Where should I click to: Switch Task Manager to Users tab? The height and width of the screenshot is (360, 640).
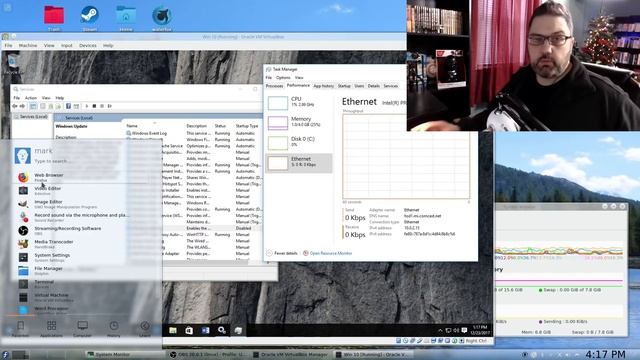click(x=359, y=86)
